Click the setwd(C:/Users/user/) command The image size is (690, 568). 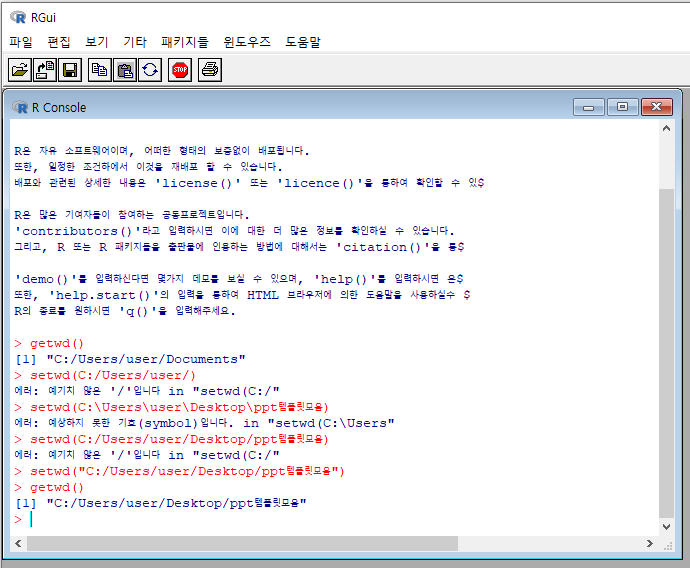pos(105,375)
